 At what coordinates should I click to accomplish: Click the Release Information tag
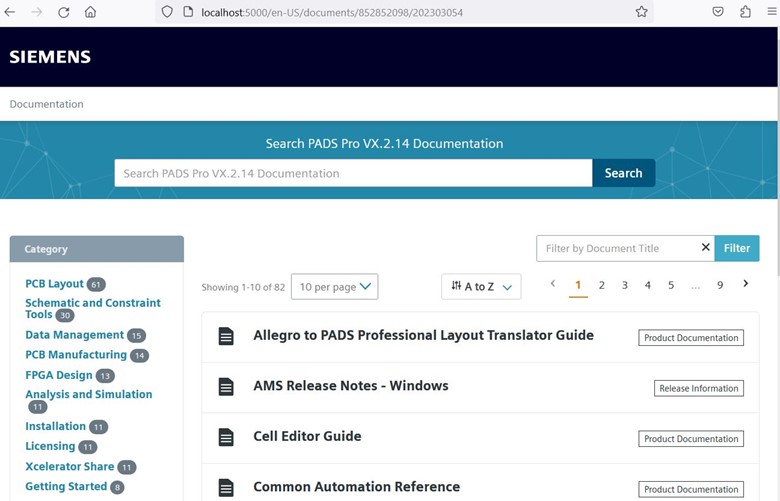pyautogui.click(x=699, y=389)
